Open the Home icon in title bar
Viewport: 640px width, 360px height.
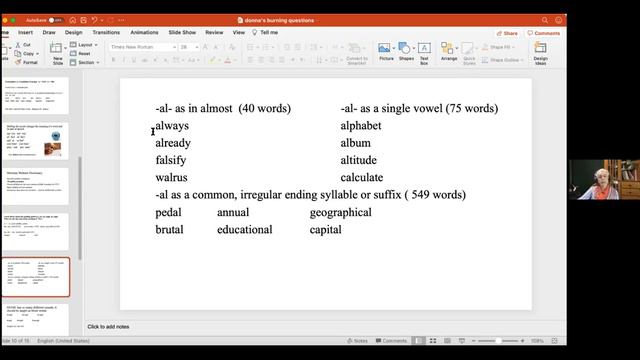tap(73, 20)
